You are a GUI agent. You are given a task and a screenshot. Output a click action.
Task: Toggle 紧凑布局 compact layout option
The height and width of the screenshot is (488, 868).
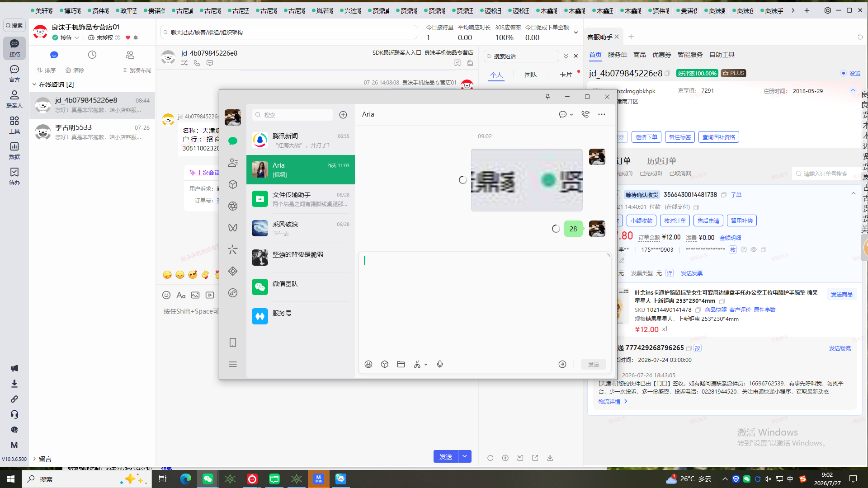coord(137,70)
